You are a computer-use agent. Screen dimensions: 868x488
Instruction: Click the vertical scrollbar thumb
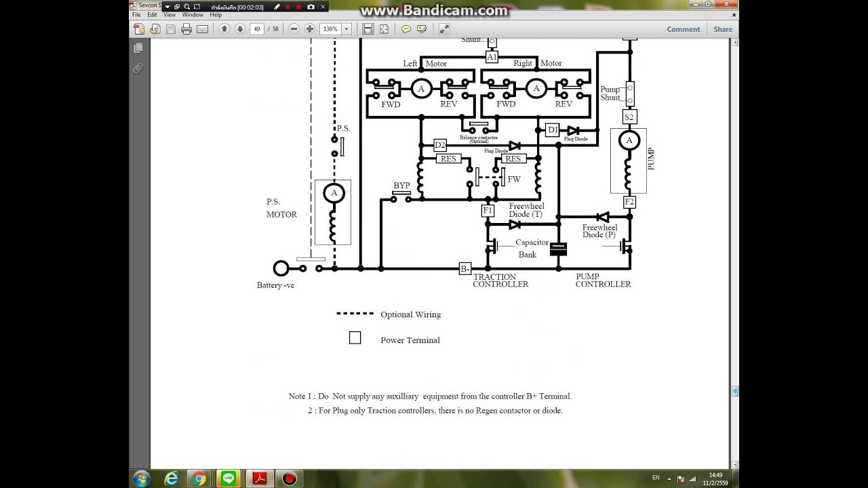tap(735, 391)
